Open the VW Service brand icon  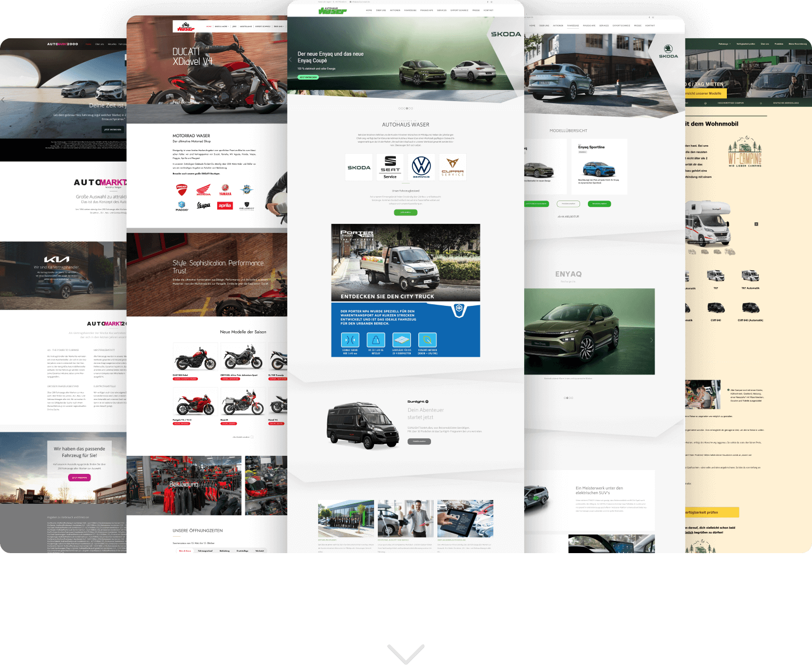[421, 167]
